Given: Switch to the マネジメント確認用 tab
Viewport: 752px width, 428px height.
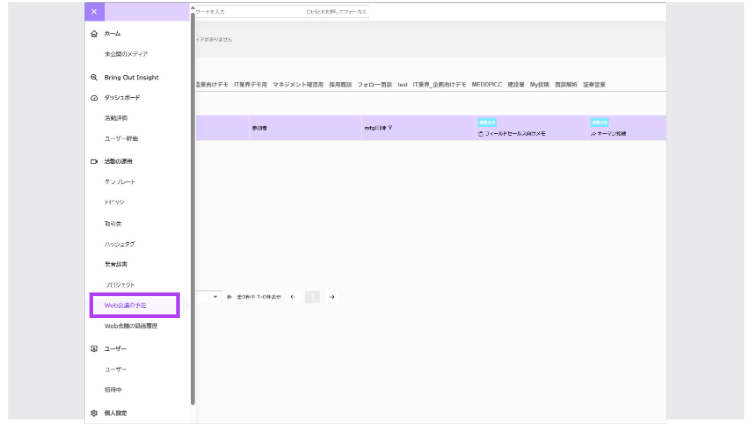Looking at the screenshot, I should [x=298, y=84].
